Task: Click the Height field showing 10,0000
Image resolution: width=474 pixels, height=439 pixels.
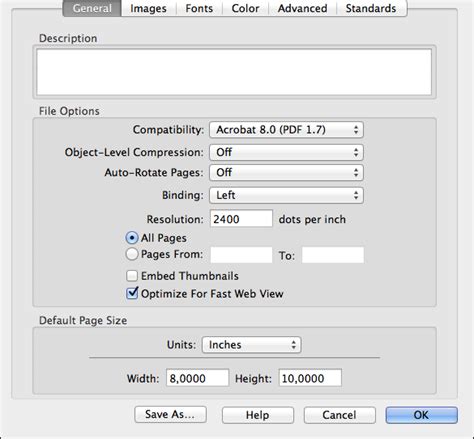Action: (x=310, y=378)
